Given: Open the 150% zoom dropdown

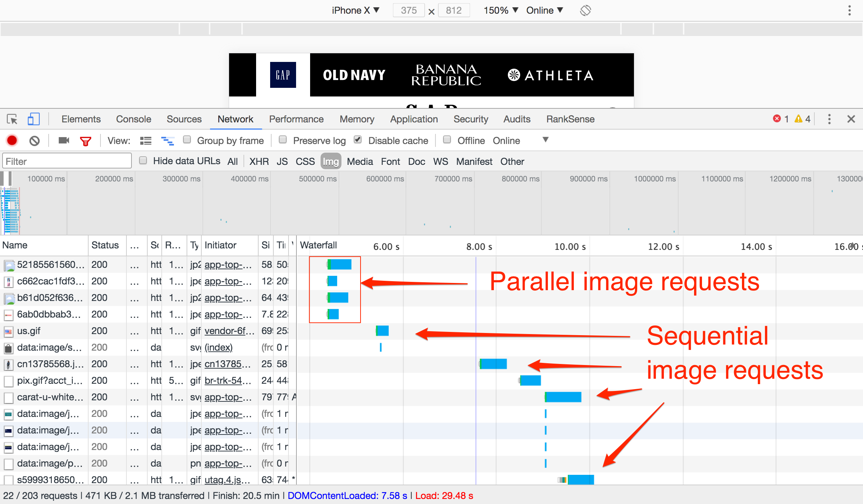Looking at the screenshot, I should click(501, 10).
